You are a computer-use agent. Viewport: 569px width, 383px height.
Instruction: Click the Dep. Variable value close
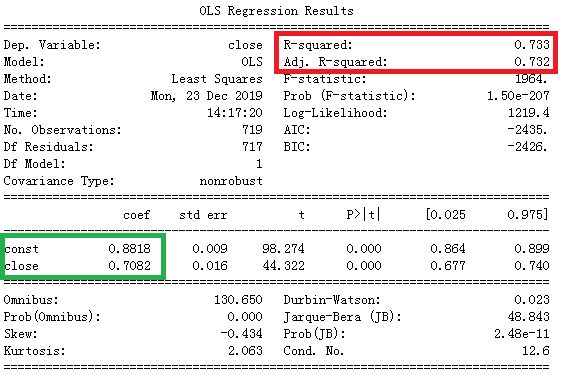tap(245, 45)
